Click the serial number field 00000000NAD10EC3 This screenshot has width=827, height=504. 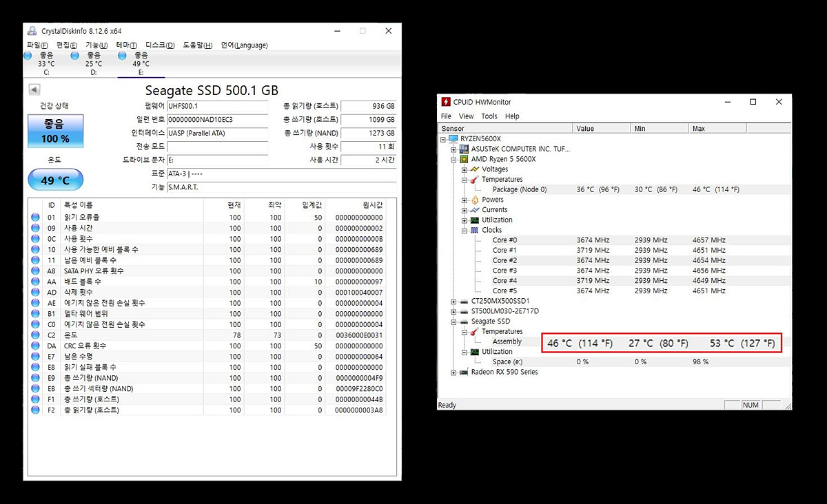tap(217, 120)
